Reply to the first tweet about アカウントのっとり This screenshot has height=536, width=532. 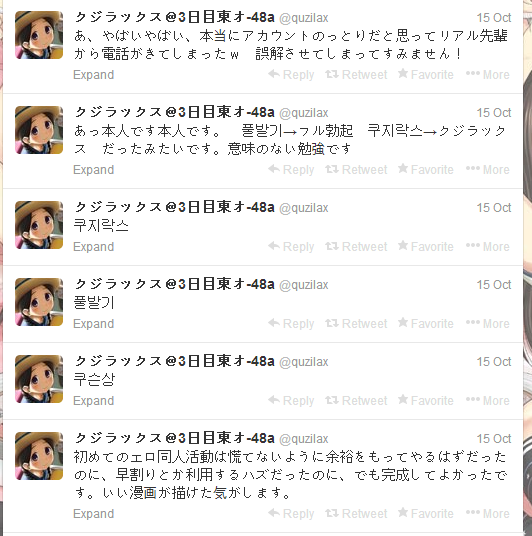coord(291,75)
